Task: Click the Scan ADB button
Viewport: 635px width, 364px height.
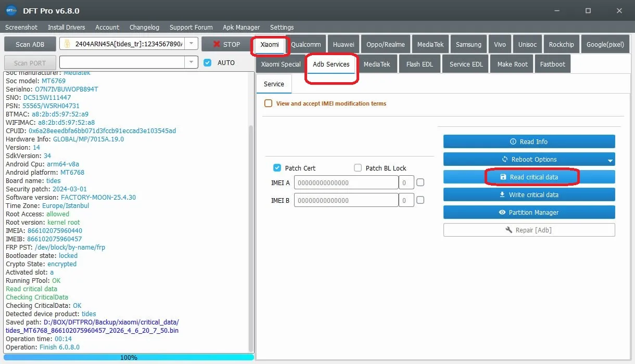Action: pos(30,44)
